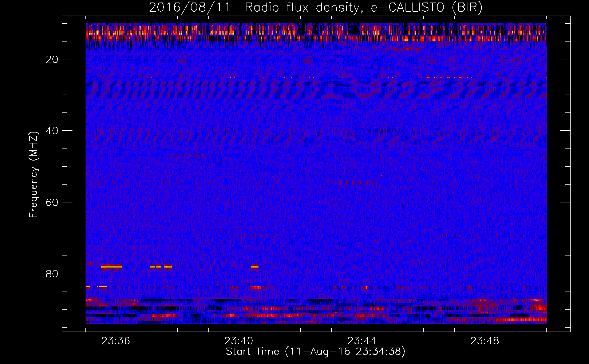589x364 pixels.
Task: Click the 80 MHz frequency tick label
Action: point(52,274)
